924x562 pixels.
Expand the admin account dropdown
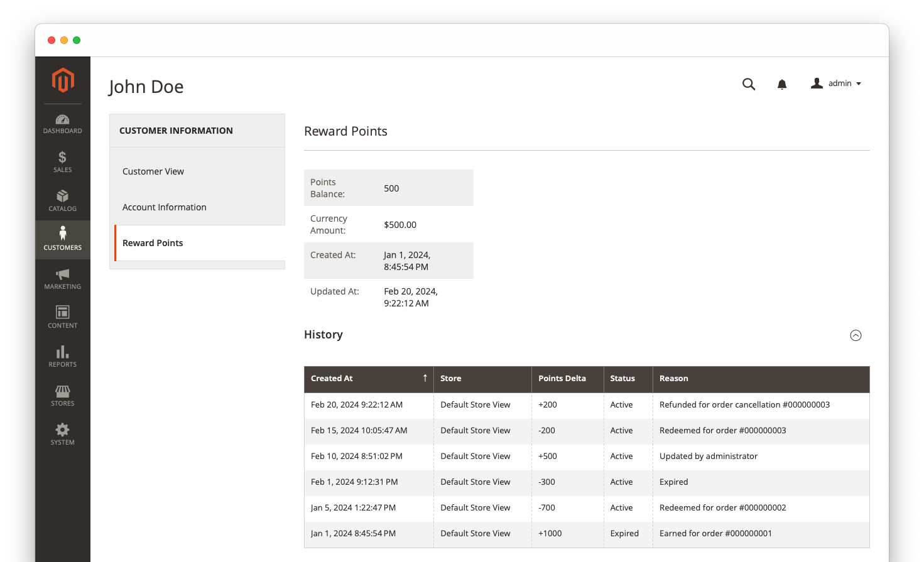point(836,83)
